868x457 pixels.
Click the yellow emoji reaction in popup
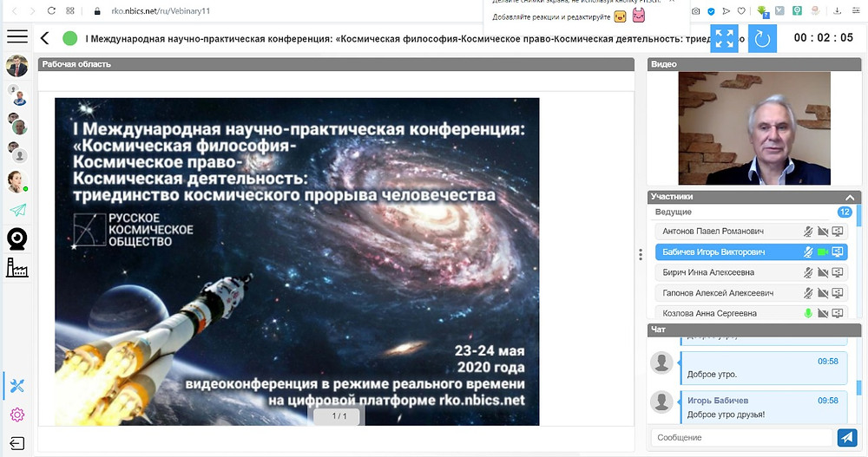click(620, 16)
